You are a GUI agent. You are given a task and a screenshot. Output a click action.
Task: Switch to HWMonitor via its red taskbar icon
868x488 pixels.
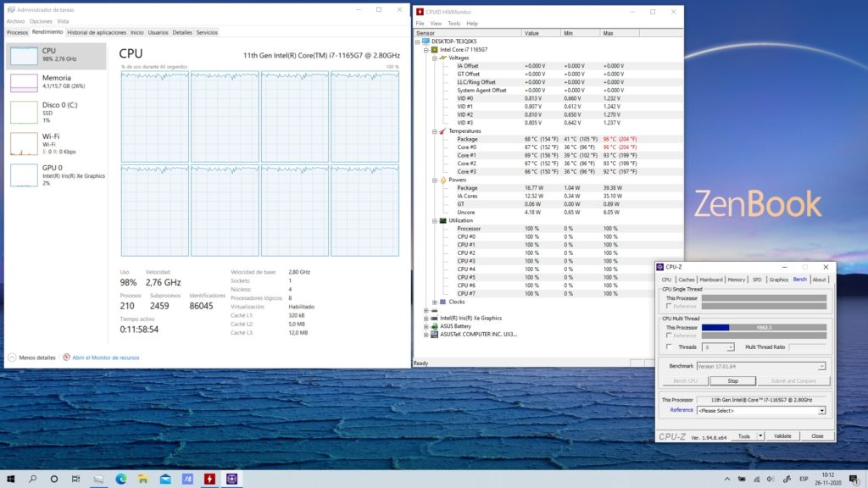point(209,480)
